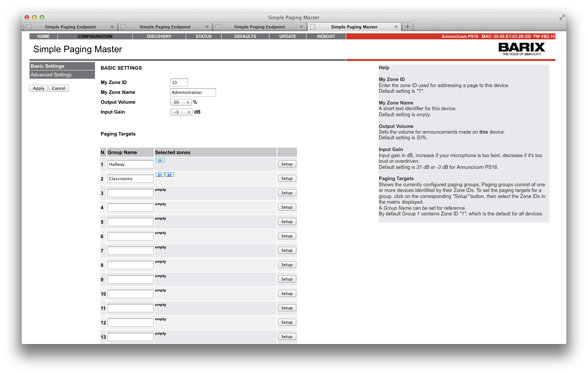Open the Input Gain dropdown
588x374 pixels.
click(x=181, y=112)
